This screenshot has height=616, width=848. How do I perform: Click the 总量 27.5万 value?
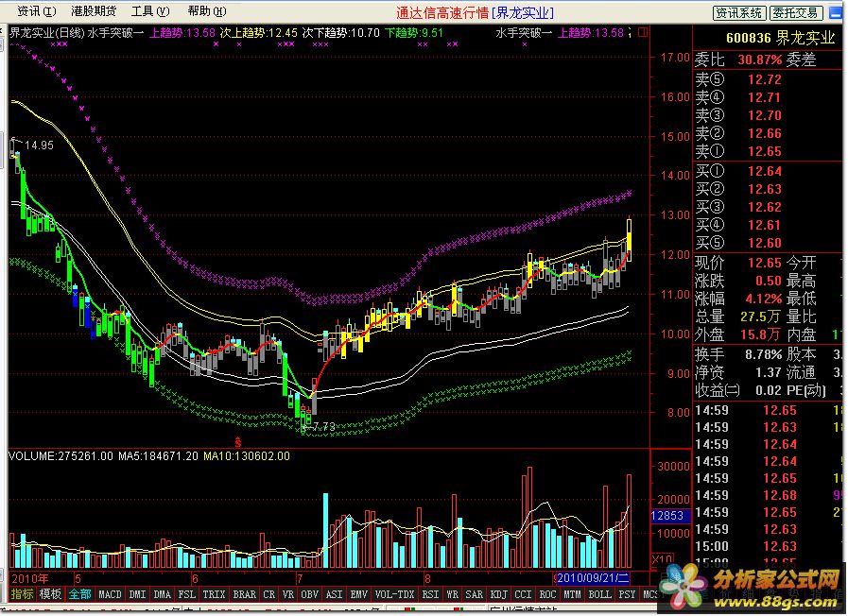click(760, 317)
